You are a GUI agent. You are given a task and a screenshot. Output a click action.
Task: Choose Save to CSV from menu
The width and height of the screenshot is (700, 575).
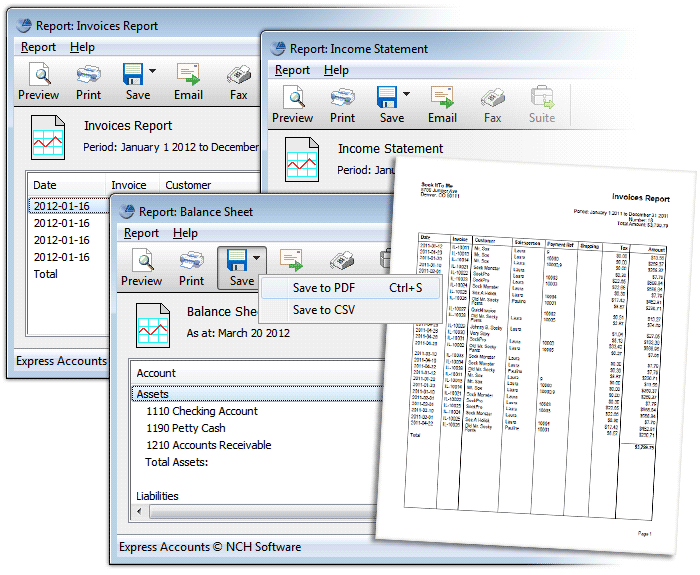(324, 310)
